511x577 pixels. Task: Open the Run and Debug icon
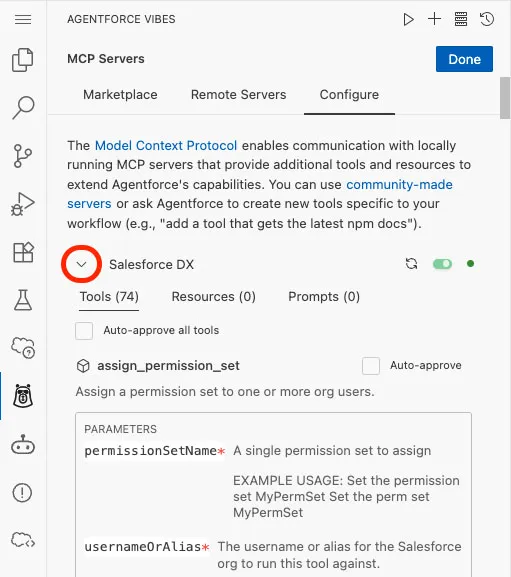(23, 204)
